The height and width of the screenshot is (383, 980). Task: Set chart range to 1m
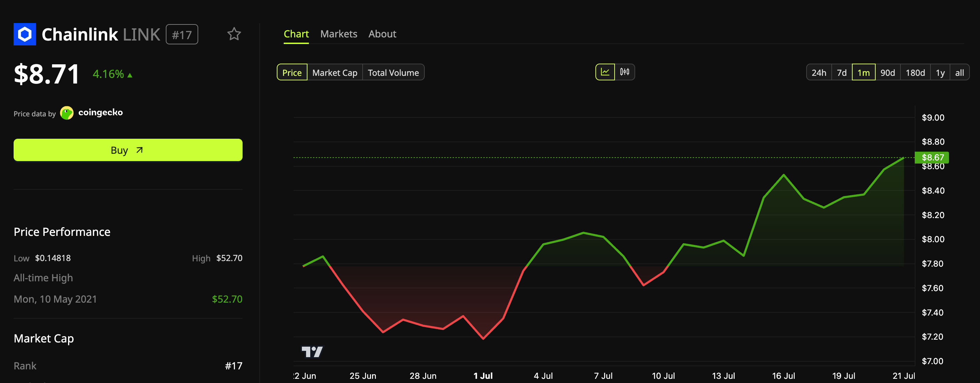pyautogui.click(x=863, y=72)
